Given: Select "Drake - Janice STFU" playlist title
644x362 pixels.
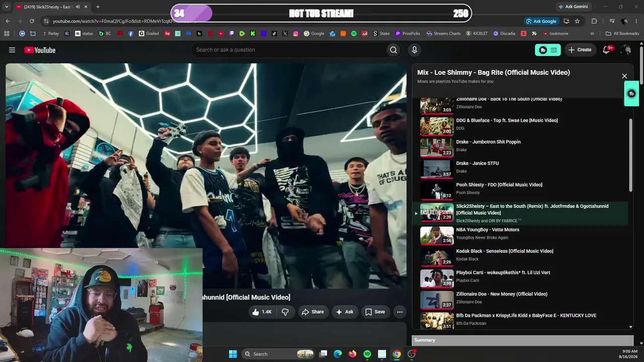Looking at the screenshot, I should click(477, 163).
